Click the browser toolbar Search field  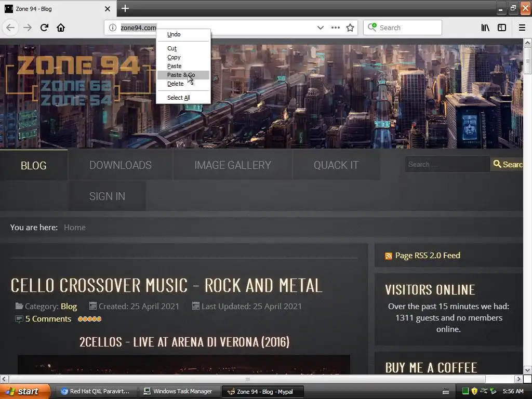click(403, 28)
